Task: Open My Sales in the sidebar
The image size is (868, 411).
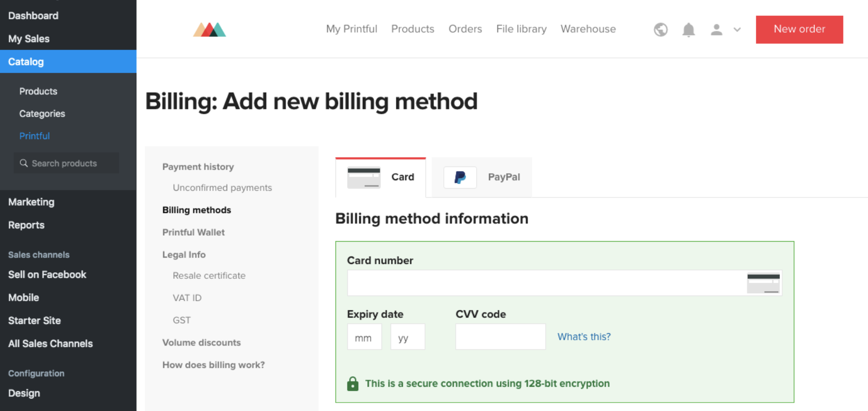Action: click(x=29, y=39)
